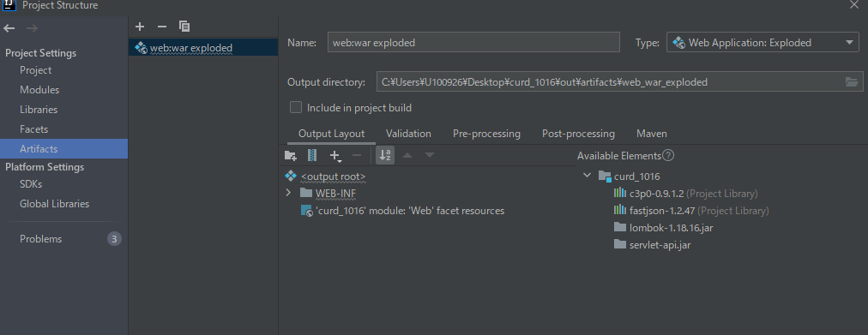Open the Available Elements help icon

click(668, 155)
